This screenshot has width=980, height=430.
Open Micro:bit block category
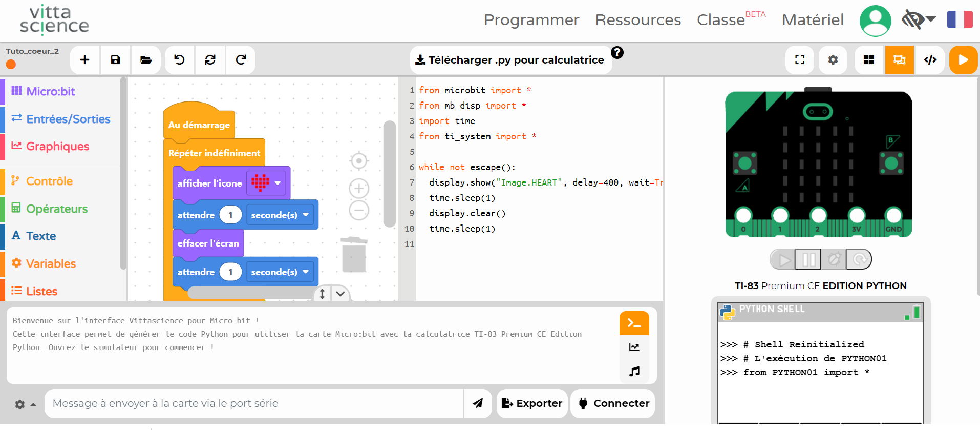[60, 91]
